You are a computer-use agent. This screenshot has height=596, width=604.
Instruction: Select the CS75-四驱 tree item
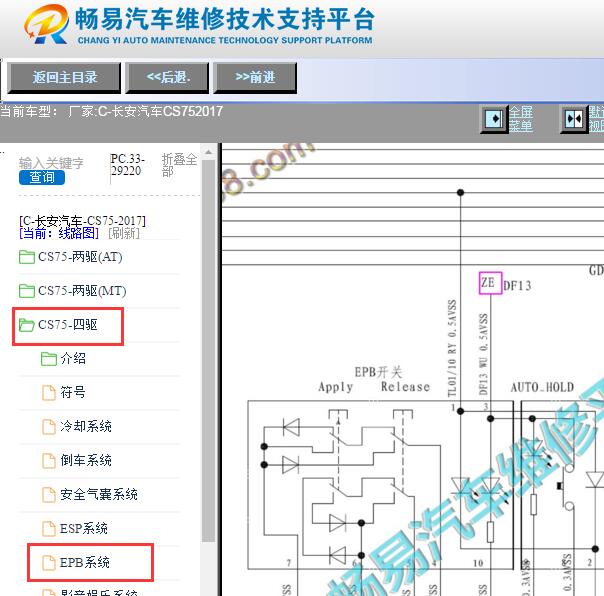pyautogui.click(x=67, y=325)
